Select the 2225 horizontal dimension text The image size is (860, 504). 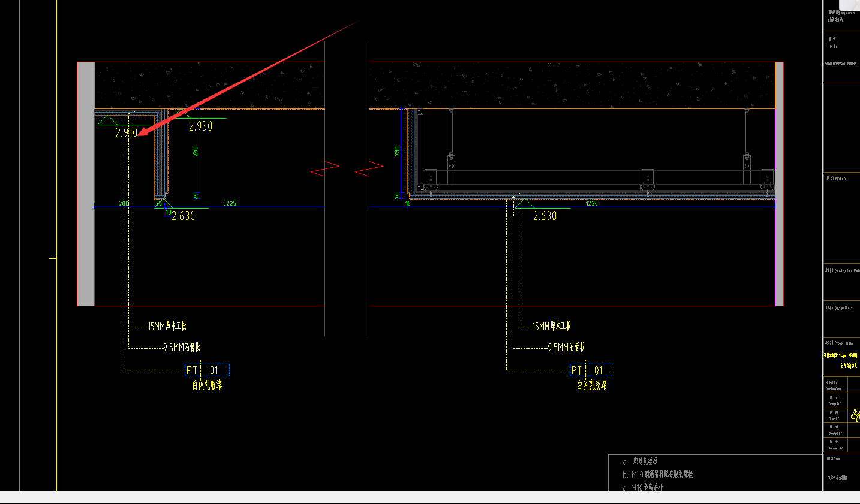pos(230,204)
